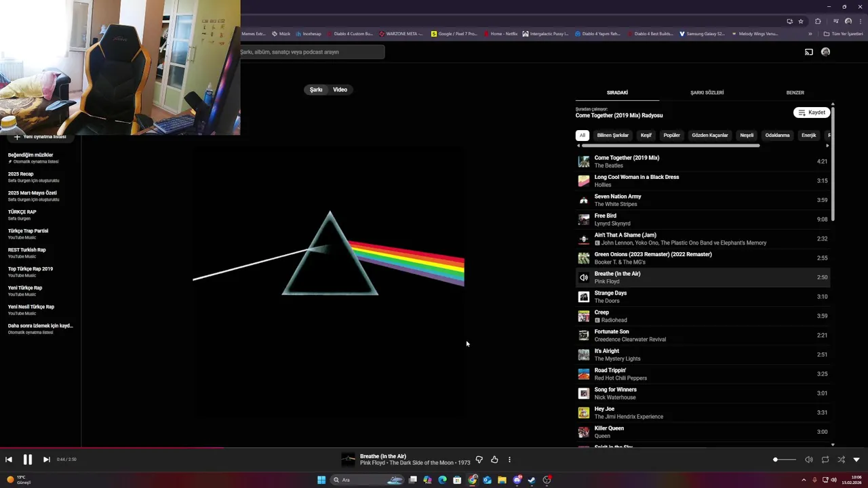The image size is (868, 488).
Task: Open the 2025 Recap playlist
Action: point(41,177)
